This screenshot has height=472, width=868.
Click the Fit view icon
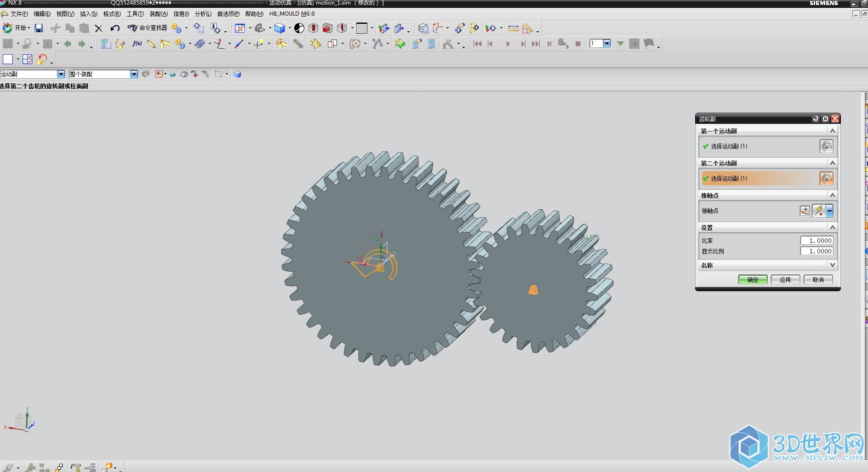point(240,29)
